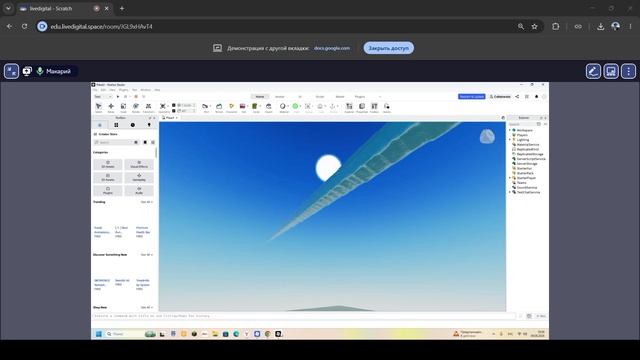Switch to the Home ribbon tab
This screenshot has height=360, width=640.
260,97
